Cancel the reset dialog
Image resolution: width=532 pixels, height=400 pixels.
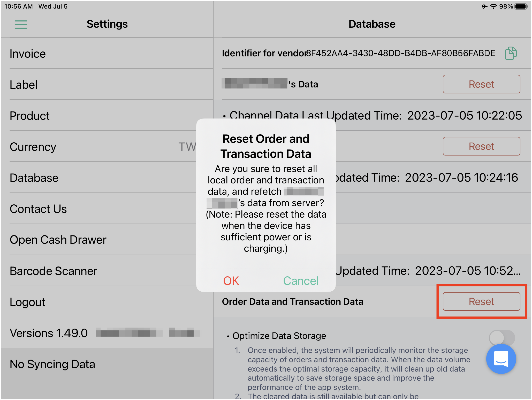(x=301, y=281)
